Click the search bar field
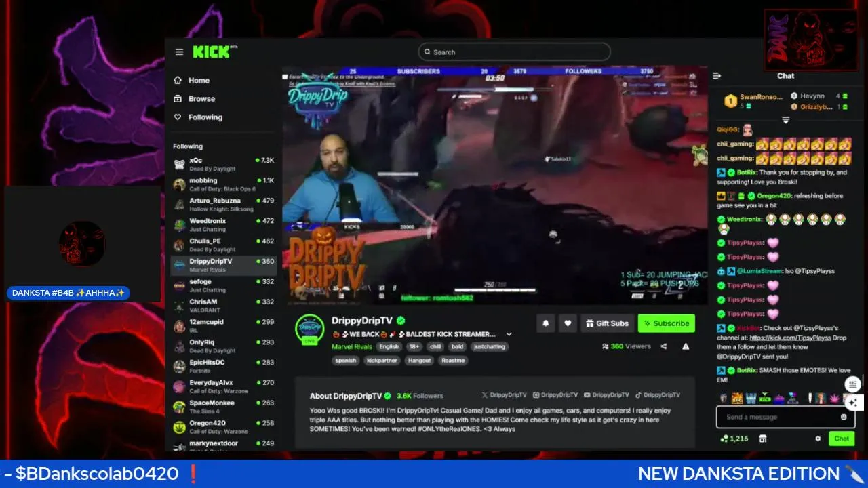868x488 pixels. click(x=514, y=52)
